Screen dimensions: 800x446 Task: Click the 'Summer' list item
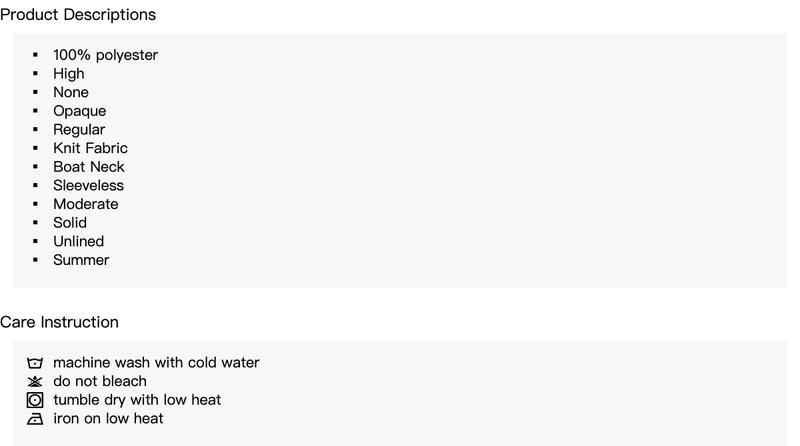(81, 260)
